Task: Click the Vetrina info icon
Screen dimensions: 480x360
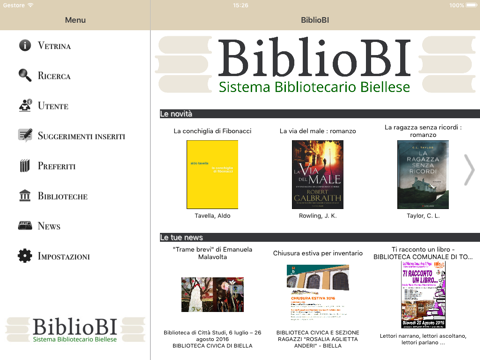Action: pos(25,45)
